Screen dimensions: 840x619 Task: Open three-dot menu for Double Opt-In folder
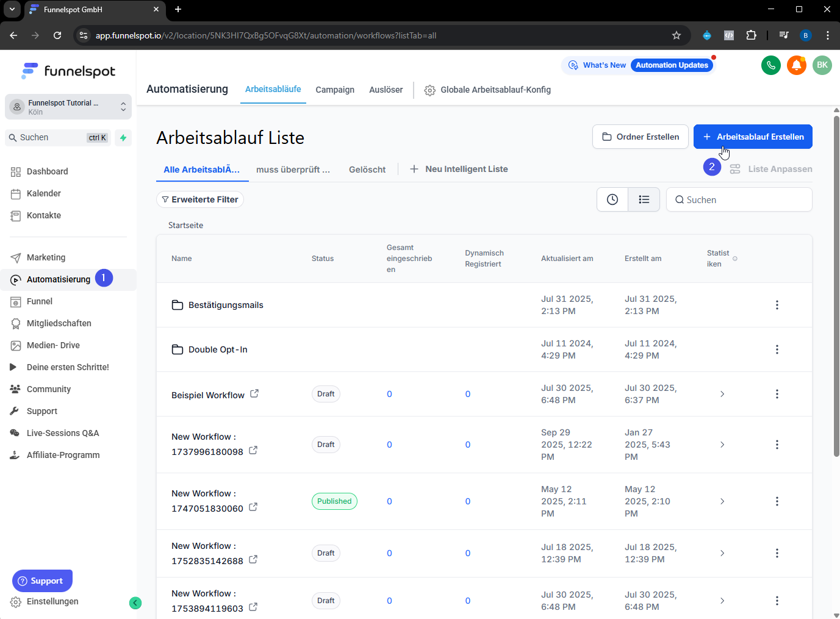click(777, 349)
